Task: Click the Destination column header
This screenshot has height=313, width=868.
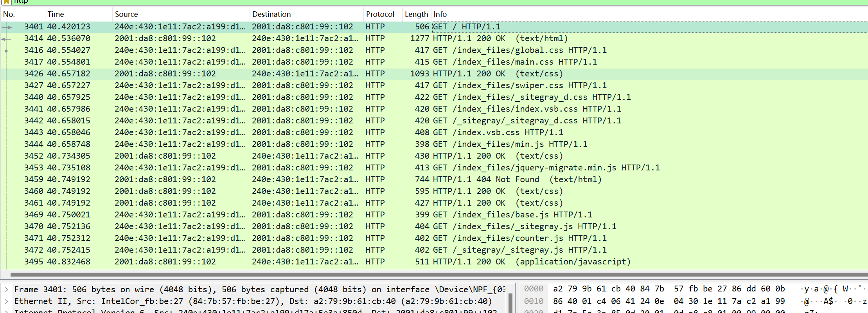Action: pos(307,14)
